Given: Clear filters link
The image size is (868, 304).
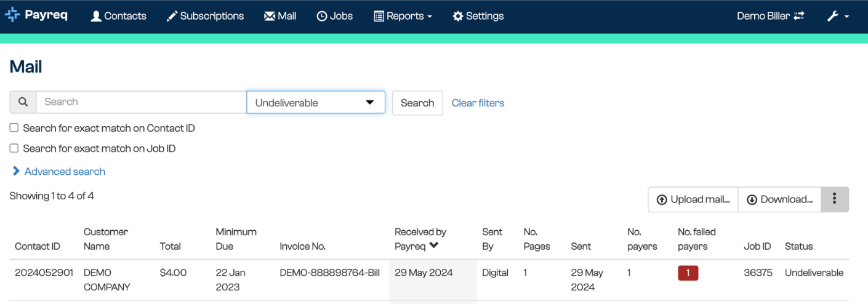Looking at the screenshot, I should point(478,103).
